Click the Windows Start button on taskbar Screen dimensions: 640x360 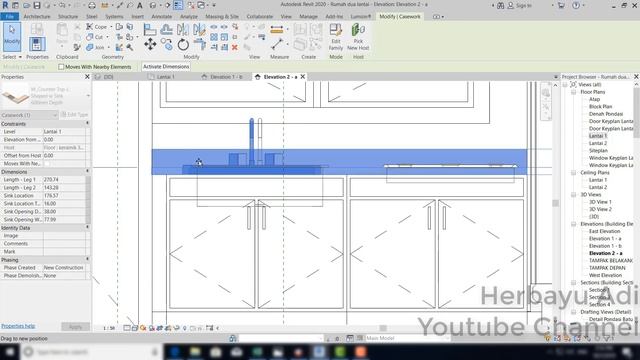tap(9, 351)
